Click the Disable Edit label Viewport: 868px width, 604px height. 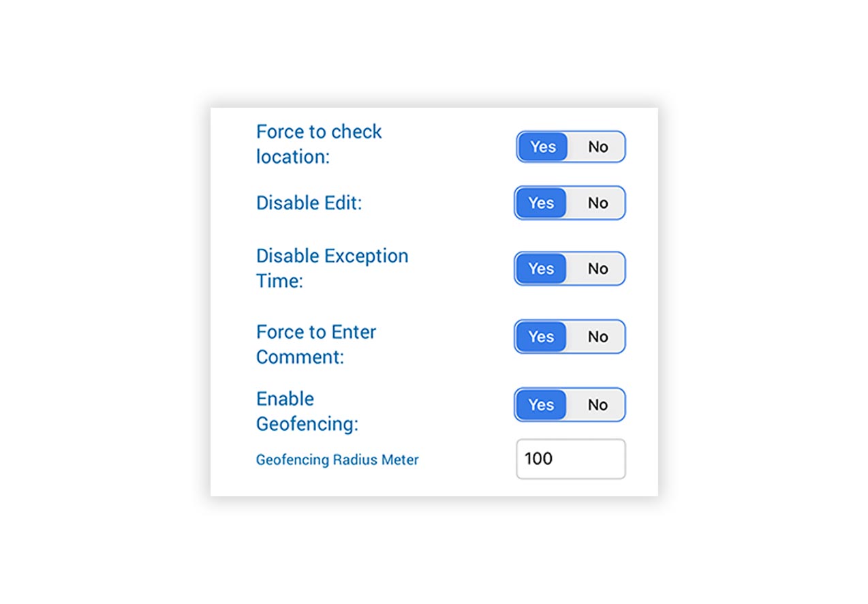tap(310, 202)
